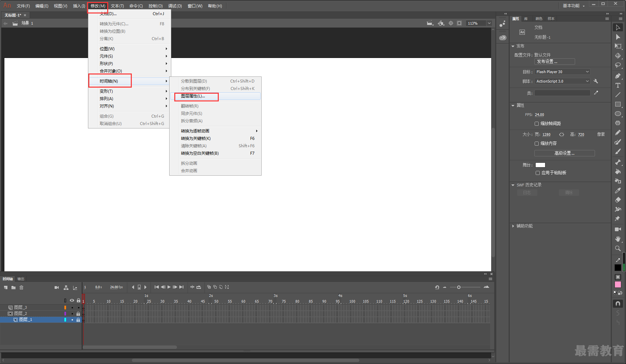Open the ActionScript settings wrench icon
This screenshot has height=364, width=626.
click(x=596, y=81)
